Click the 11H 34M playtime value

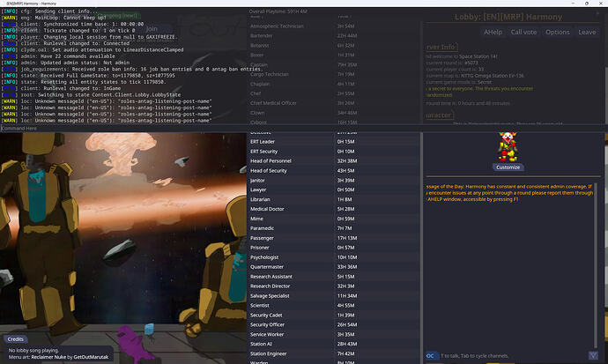(x=347, y=296)
